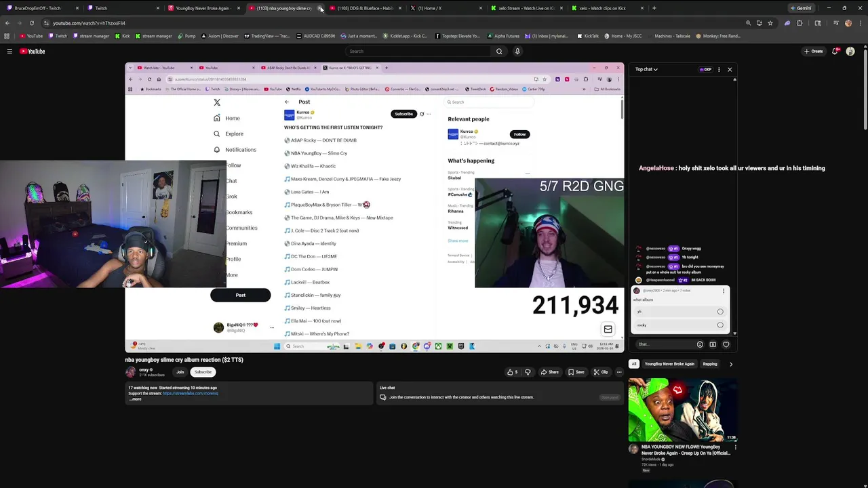Open live chat three-dot options menu
This screenshot has height=488, width=868.
coord(719,69)
